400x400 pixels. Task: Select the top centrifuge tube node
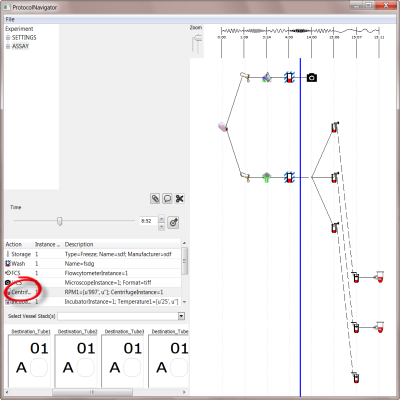(x=335, y=127)
